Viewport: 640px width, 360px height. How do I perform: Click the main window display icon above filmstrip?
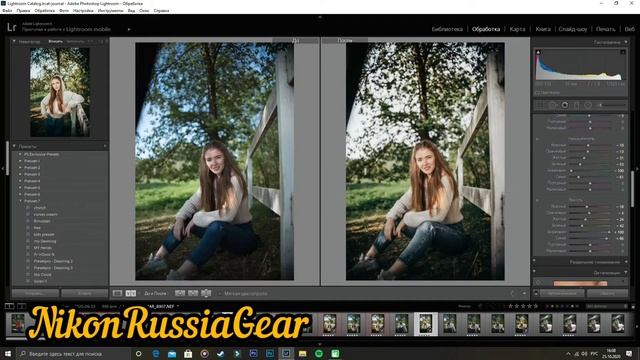pyautogui.click(x=9, y=306)
